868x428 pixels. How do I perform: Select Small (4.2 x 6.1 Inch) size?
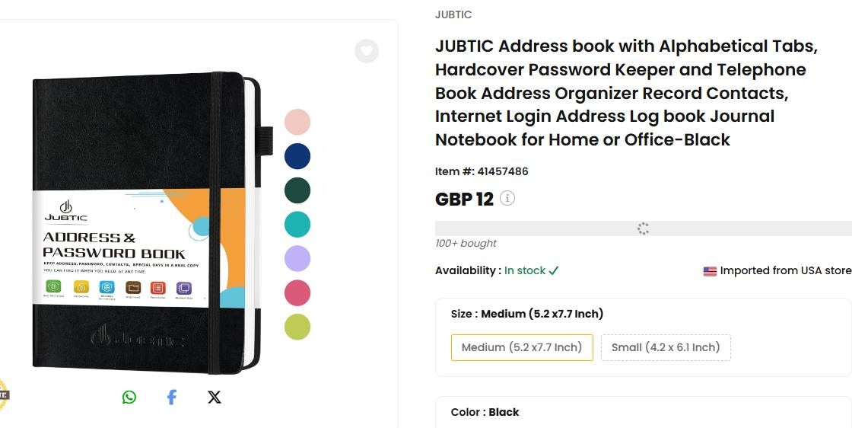pyautogui.click(x=666, y=347)
